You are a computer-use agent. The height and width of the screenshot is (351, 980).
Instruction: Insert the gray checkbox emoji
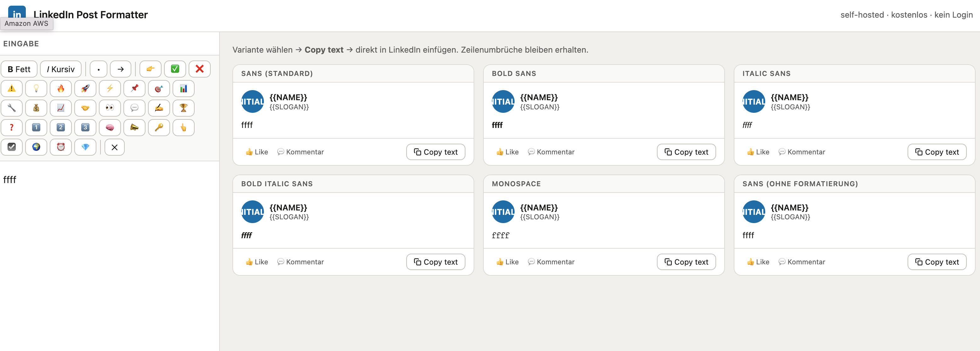point(12,147)
